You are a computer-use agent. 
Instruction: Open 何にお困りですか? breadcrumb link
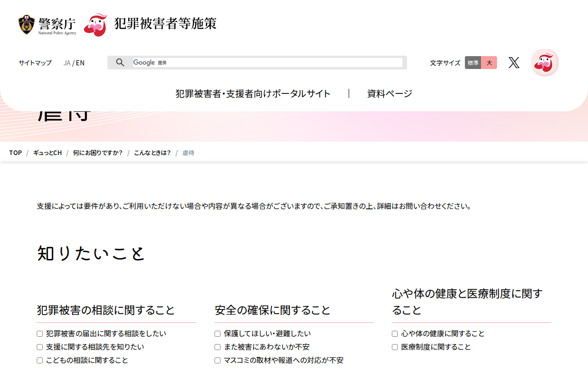tap(98, 153)
